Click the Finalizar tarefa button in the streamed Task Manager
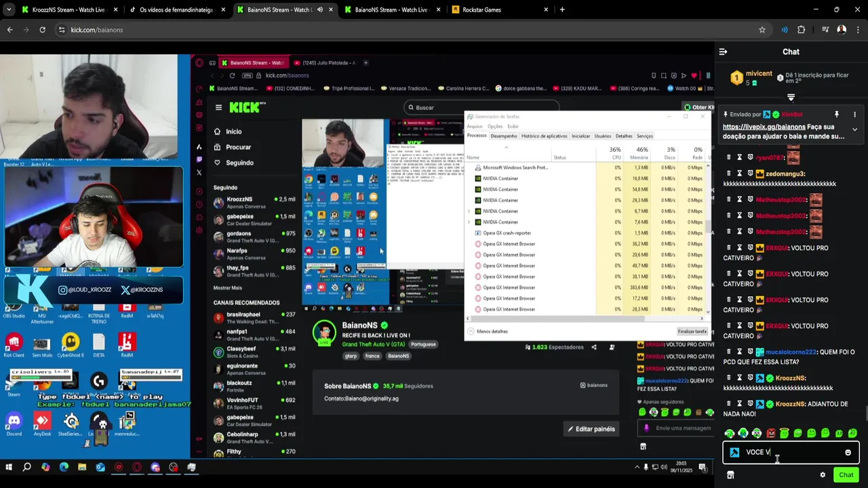 [x=692, y=331]
